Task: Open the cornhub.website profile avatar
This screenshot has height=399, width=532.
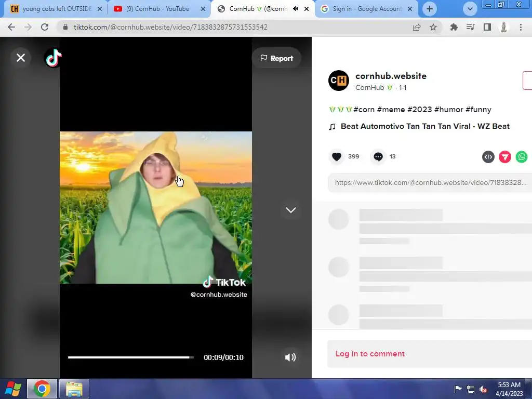Action: (x=339, y=81)
